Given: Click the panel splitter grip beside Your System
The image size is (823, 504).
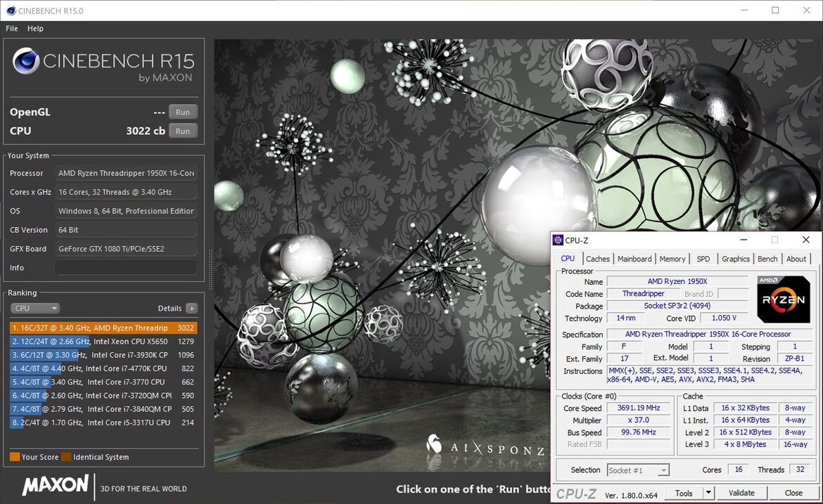Looking at the screenshot, I should click(x=210, y=269).
